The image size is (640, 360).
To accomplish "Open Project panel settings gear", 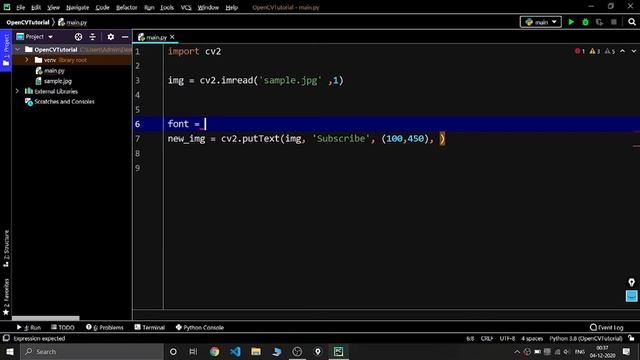I will [x=111, y=37].
